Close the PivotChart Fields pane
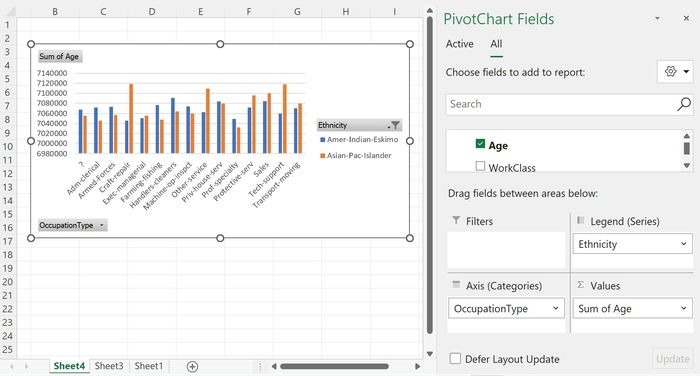 (x=686, y=18)
